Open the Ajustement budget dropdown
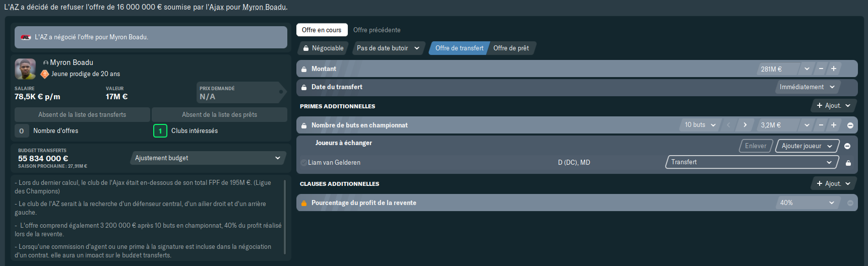This screenshot has height=266, width=868. pyautogui.click(x=208, y=158)
